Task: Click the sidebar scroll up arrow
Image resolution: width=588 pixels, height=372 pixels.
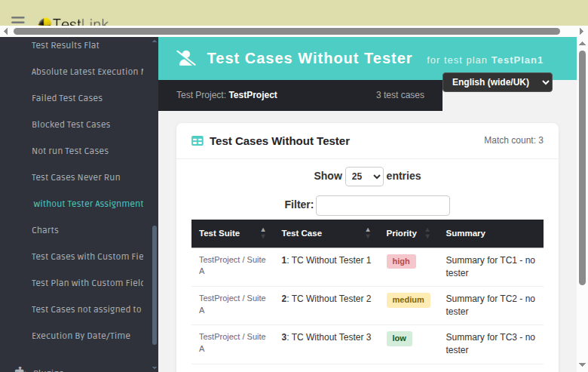Action: coord(155,41)
